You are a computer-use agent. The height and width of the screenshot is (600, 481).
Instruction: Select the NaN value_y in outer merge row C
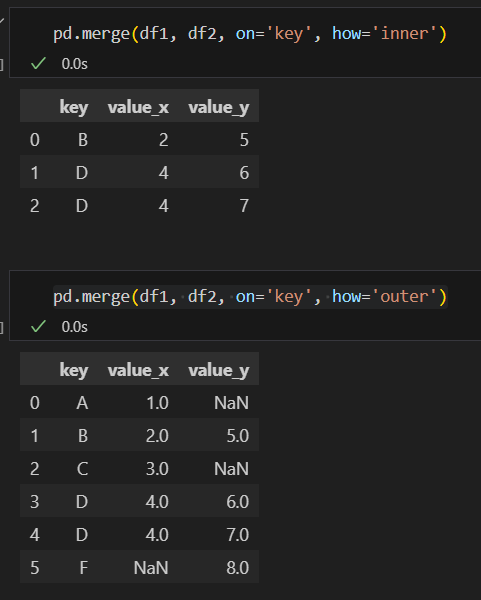(x=232, y=469)
